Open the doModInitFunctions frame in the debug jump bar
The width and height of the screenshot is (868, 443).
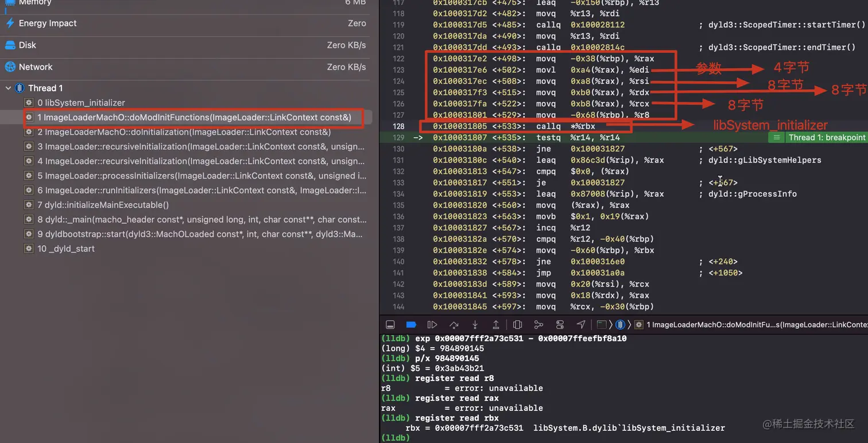pos(757,325)
